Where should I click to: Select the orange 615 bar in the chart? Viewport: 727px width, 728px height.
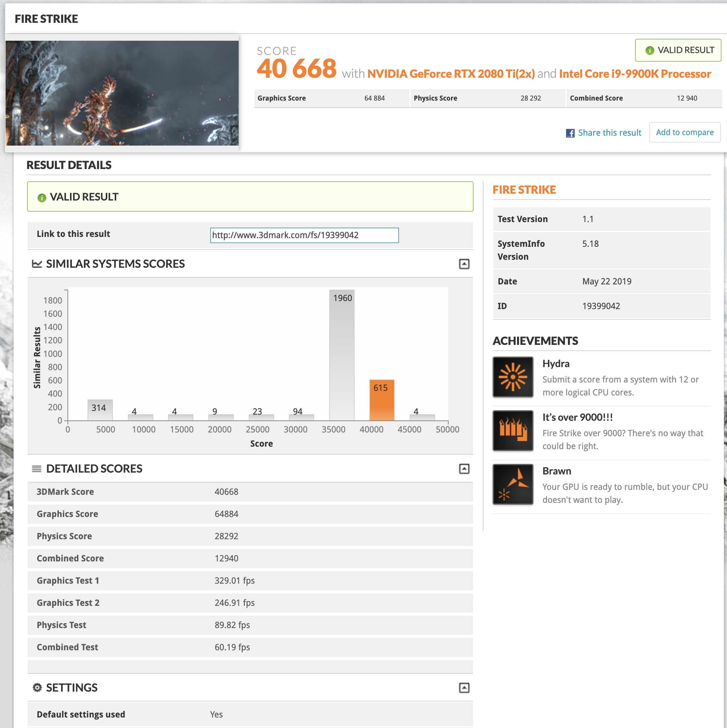pos(382,400)
